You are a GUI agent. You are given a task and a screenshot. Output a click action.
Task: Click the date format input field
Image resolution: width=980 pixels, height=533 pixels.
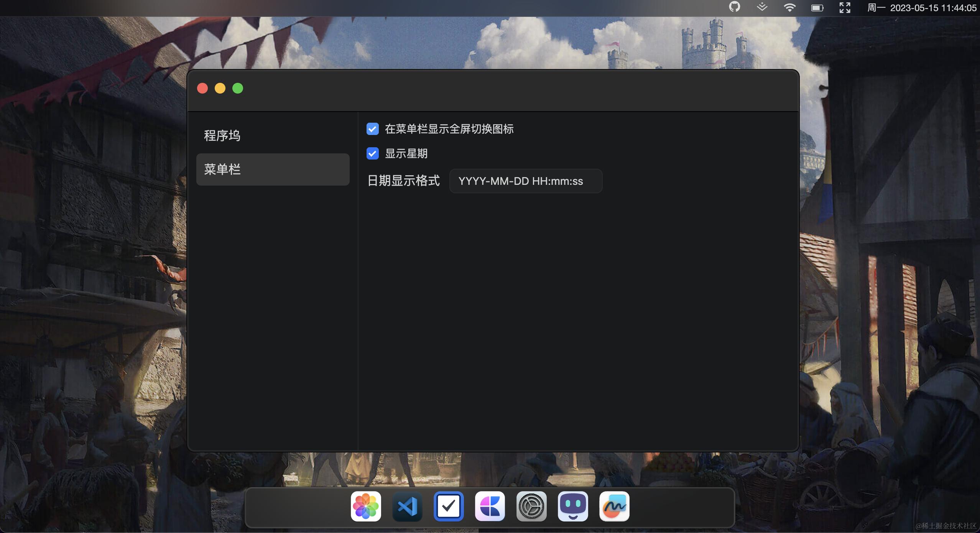[525, 181]
